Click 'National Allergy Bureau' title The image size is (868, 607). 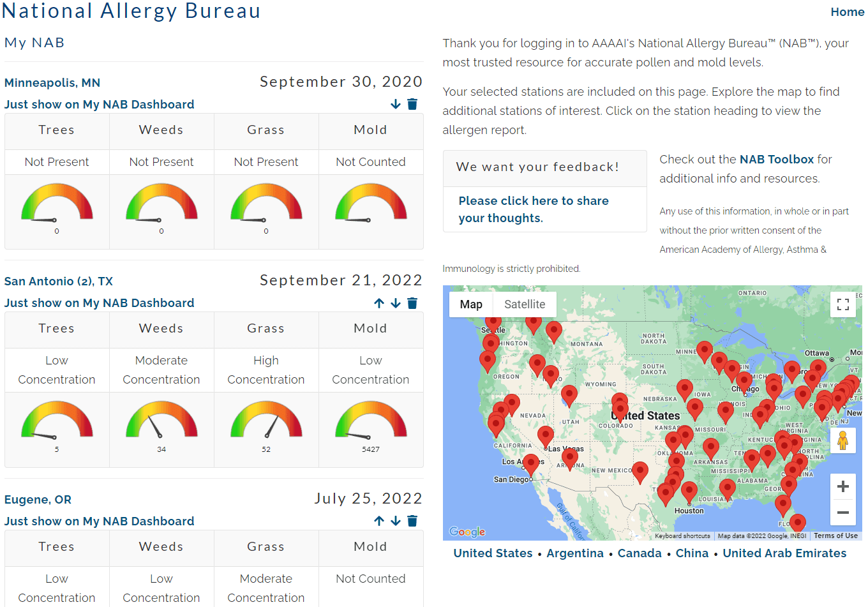tap(131, 11)
